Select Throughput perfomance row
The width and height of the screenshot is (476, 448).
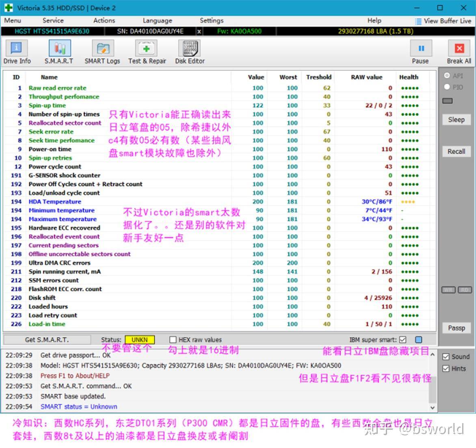click(219, 97)
